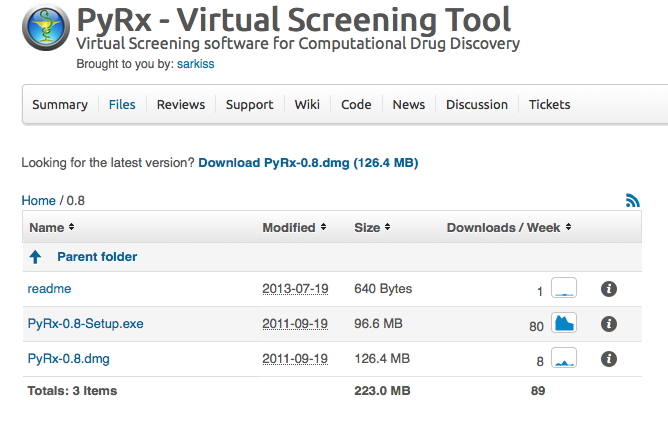668x425 pixels.
Task: Open the Wiki tab
Action: coord(307,104)
